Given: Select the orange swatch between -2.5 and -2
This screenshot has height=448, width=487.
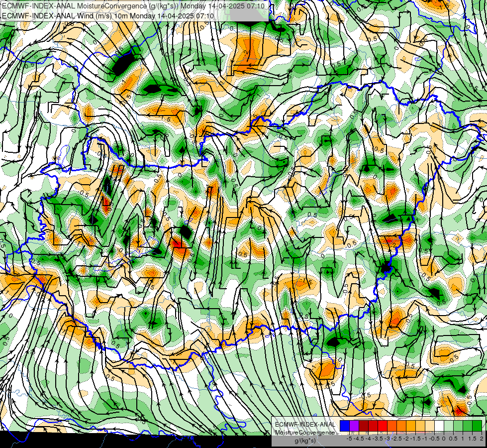Looking at the screenshot, I should [x=401, y=426].
